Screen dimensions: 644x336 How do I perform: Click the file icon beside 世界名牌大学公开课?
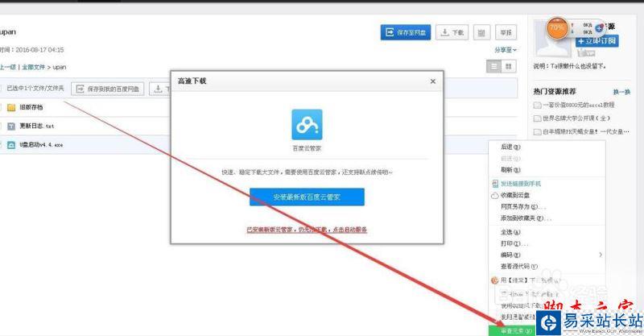(537, 118)
